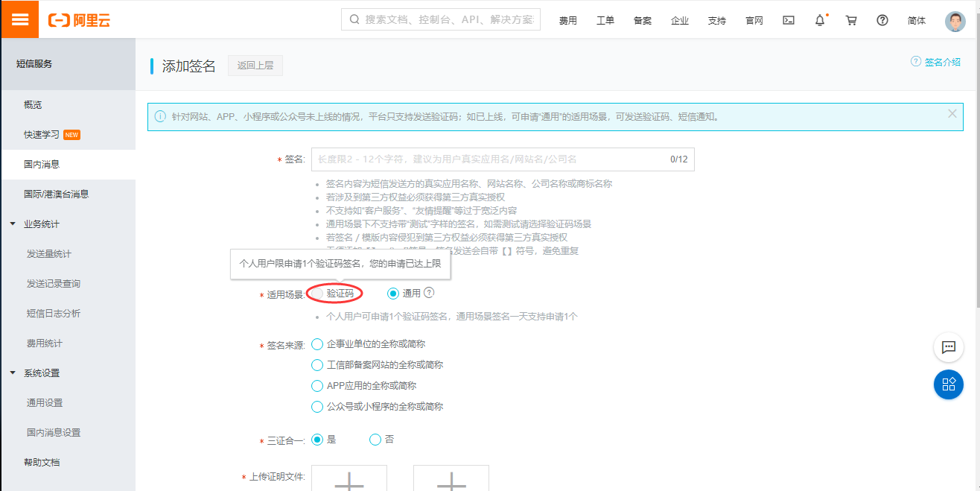
Task: Open the hamburger product menu
Action: (x=19, y=19)
